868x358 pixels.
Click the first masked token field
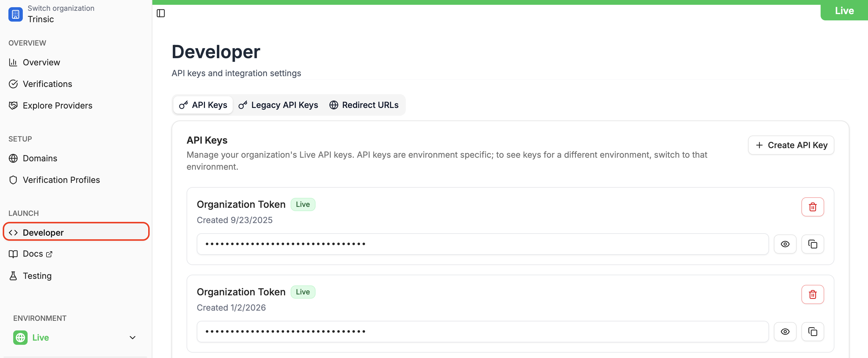pyautogui.click(x=482, y=244)
